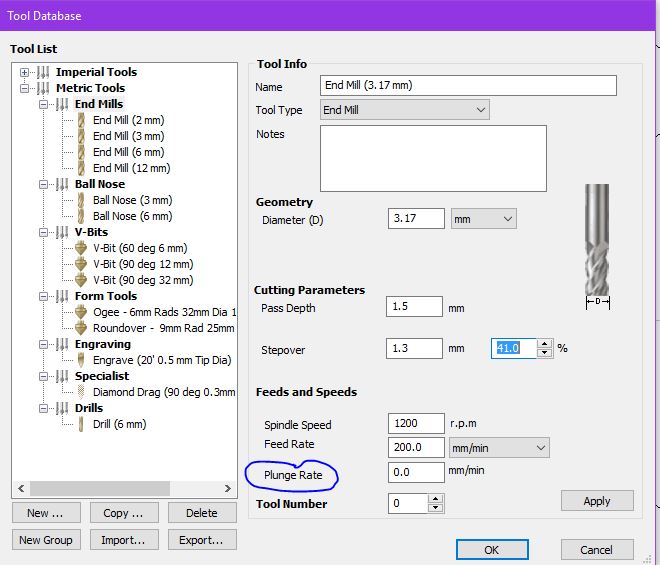Click the Feed Rate value field
This screenshot has width=660, height=565.
pyautogui.click(x=416, y=448)
